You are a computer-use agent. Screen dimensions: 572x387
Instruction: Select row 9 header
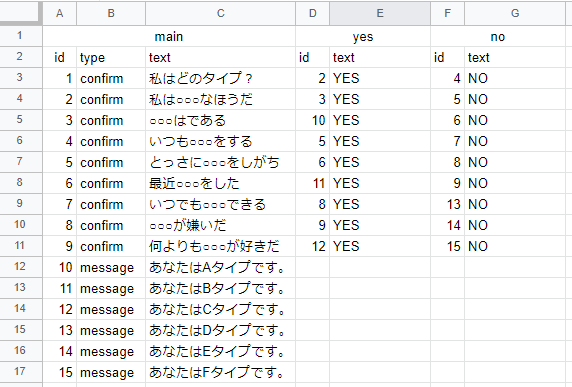tap(21, 204)
